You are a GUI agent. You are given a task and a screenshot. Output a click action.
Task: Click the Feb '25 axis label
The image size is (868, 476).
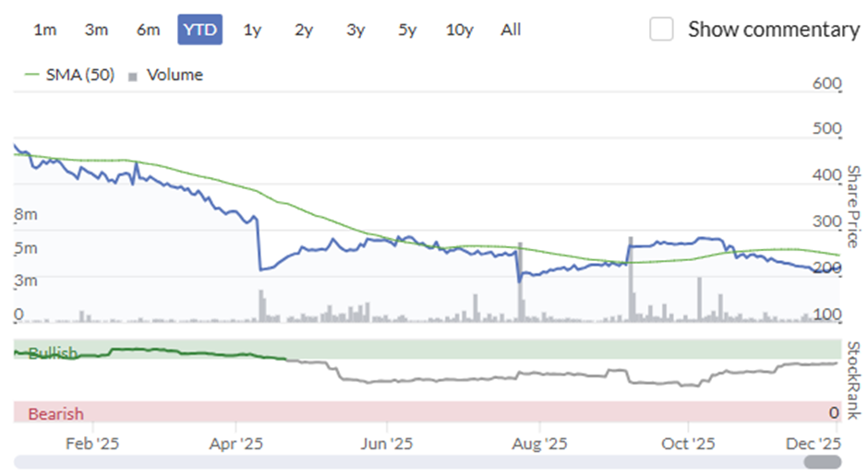pos(92,444)
